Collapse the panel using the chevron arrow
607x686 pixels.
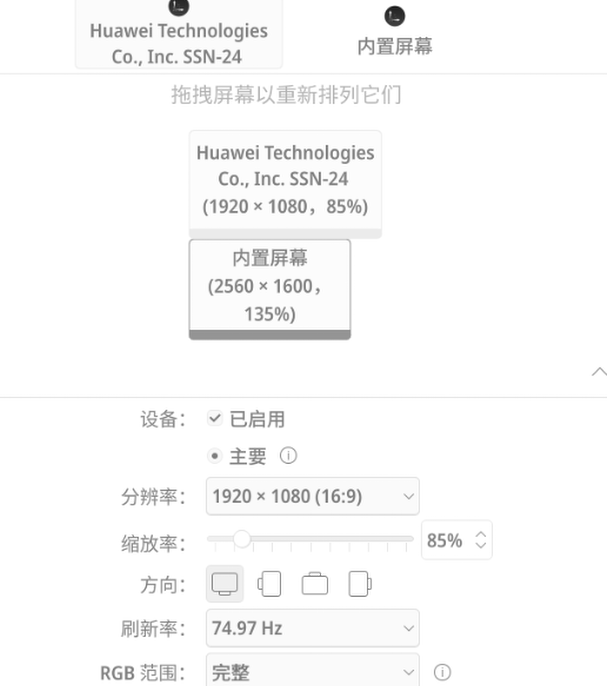598,371
